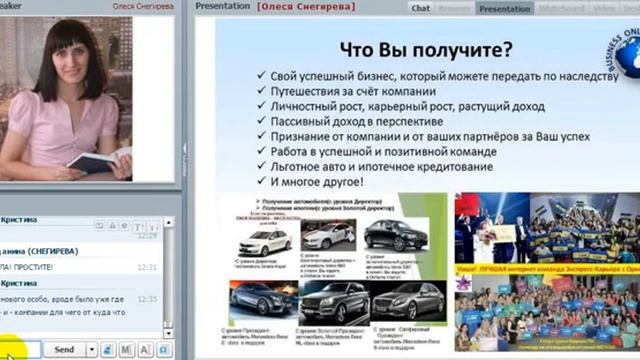Viewport: 640px width, 360px height.
Task: Click the chat scrollbar track
Action: (169, 278)
